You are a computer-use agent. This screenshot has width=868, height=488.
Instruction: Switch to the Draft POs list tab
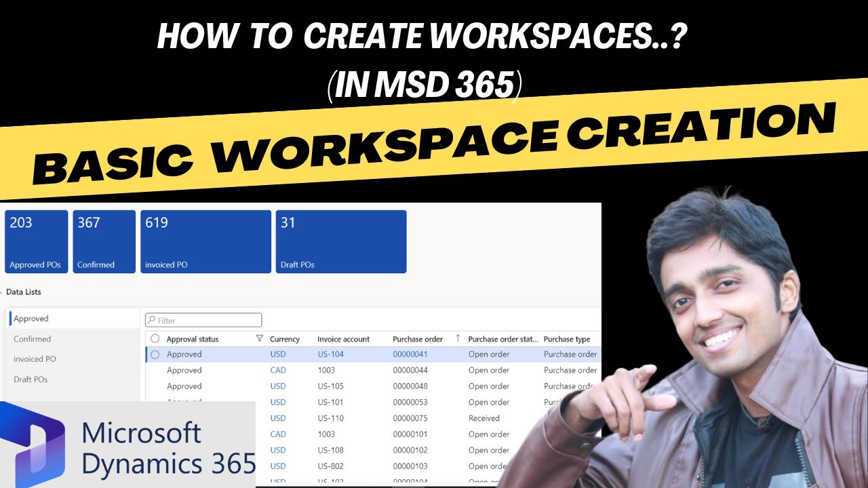[73, 380]
